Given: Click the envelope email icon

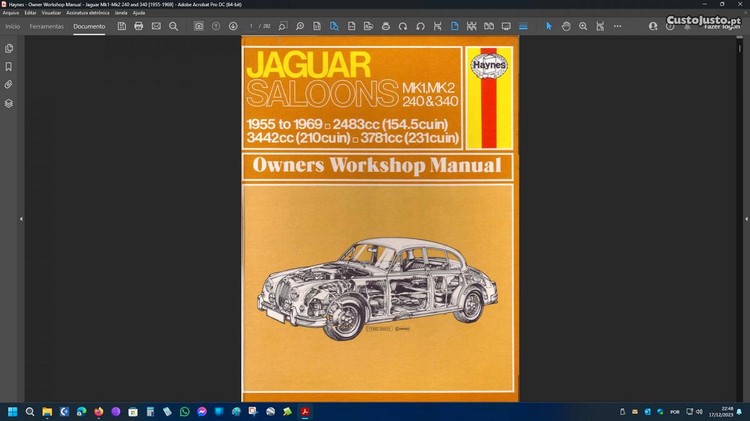Looking at the screenshot, I should tap(156, 26).
